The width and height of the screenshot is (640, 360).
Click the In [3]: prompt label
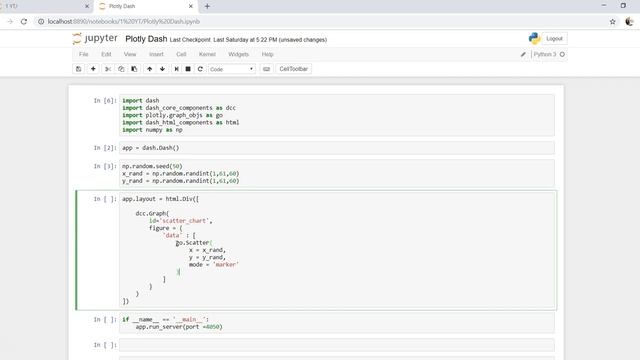pos(105,166)
